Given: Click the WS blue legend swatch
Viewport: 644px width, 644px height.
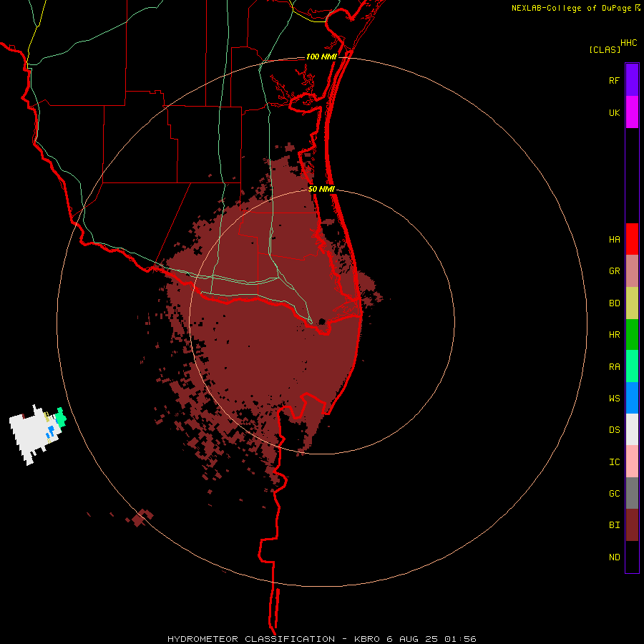Looking at the screenshot, I should pyautogui.click(x=632, y=398).
